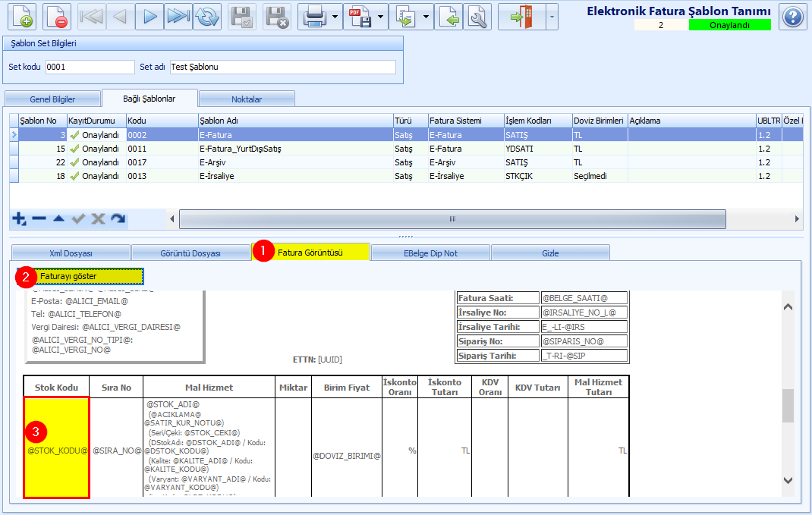Click the copy documents toolbar icon

click(x=405, y=17)
